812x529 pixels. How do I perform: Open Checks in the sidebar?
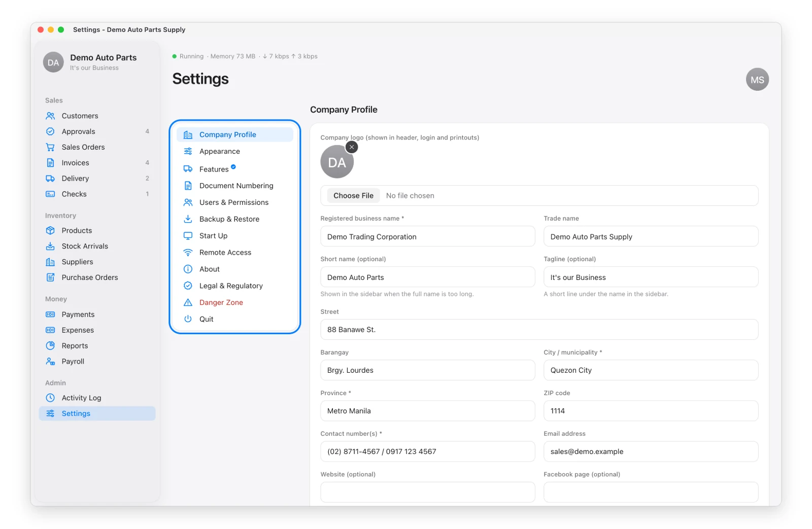coord(97,194)
